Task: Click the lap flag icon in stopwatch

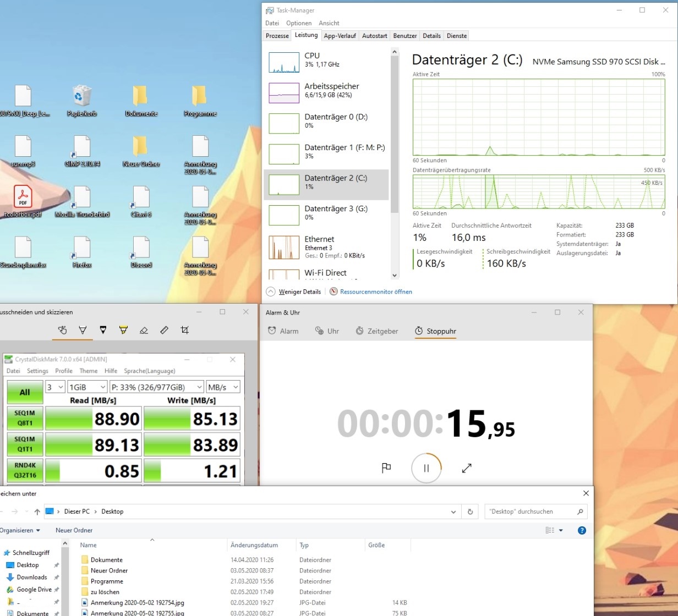Action: tap(386, 468)
